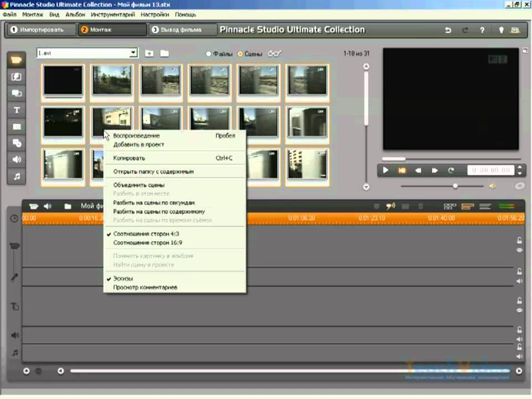This screenshot has height=399, width=532.
Task: Choose Разбить на сцены по содержимому
Action: click(175, 211)
